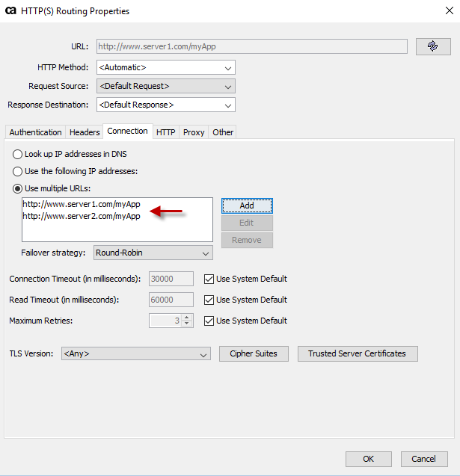Click the Connection Timeout field
The height and width of the screenshot is (476, 460).
click(x=171, y=279)
